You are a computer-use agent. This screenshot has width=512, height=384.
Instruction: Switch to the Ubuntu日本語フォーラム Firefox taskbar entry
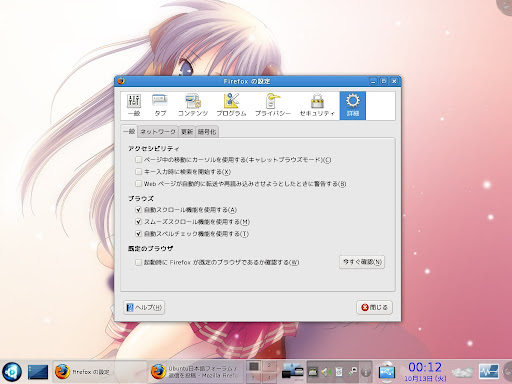click(196, 372)
